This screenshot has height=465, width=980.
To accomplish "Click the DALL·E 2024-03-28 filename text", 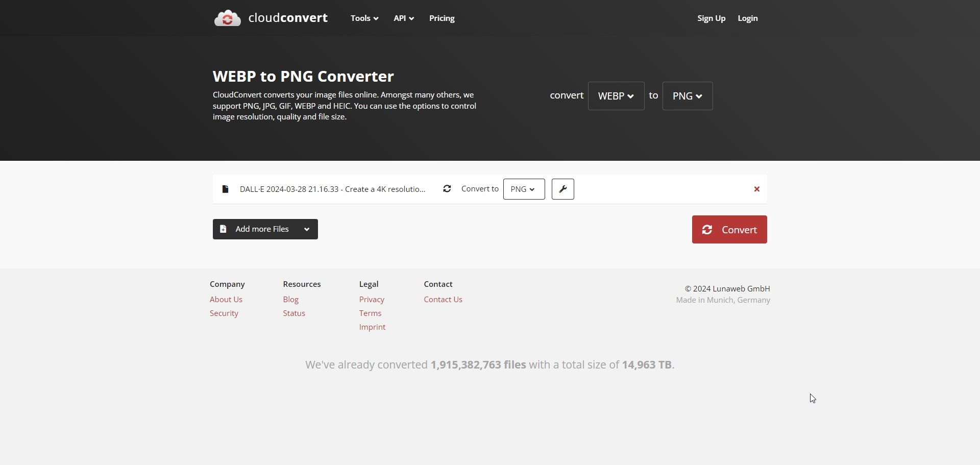I will coord(332,189).
